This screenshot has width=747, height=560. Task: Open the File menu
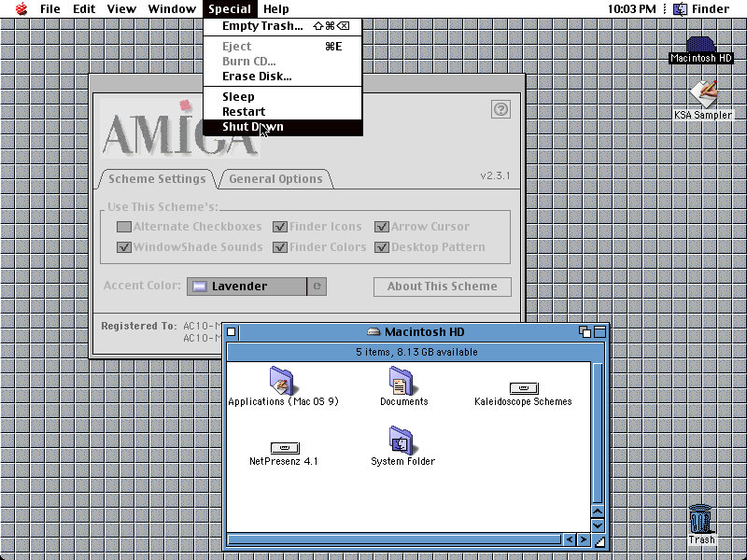[50, 8]
